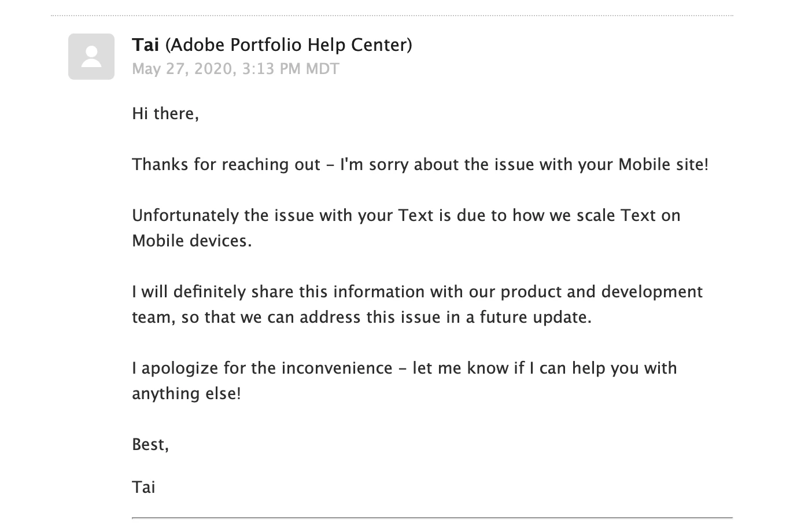
Task: Click the Tai signature at the bottom
Action: [143, 488]
